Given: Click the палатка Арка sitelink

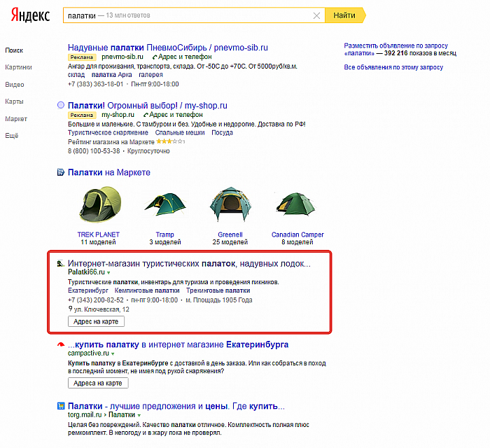Looking at the screenshot, I should point(111,75).
